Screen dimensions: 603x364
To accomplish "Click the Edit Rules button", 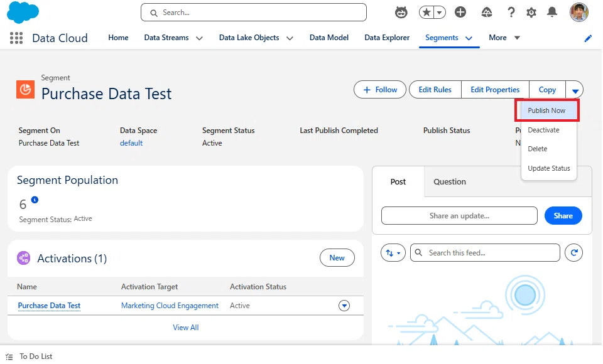I will [x=435, y=90].
